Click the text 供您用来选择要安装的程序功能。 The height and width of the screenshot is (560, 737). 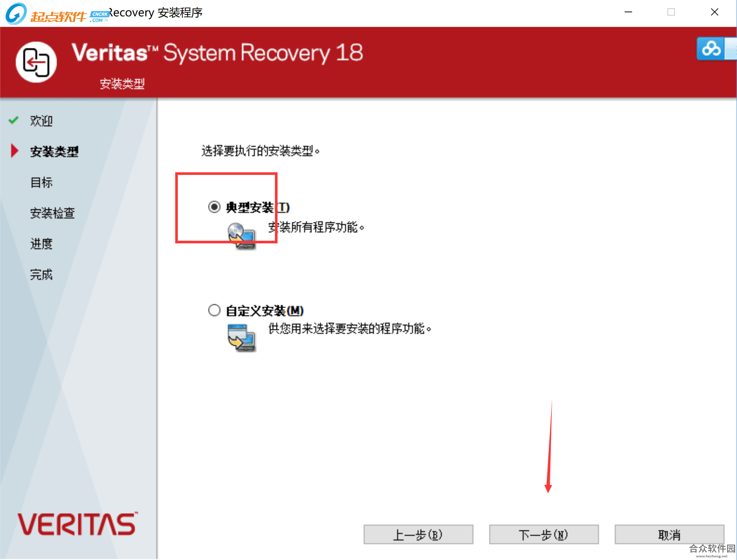click(350, 329)
